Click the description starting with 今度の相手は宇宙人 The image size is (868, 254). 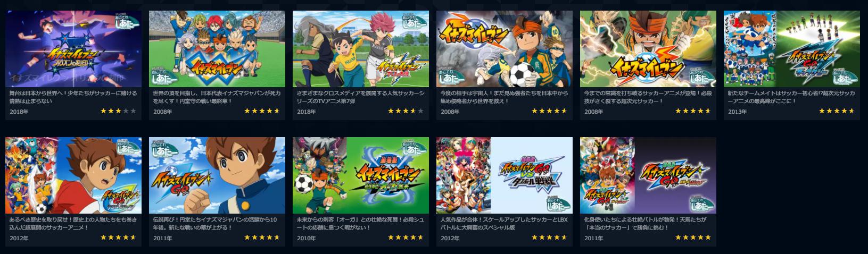(505, 97)
